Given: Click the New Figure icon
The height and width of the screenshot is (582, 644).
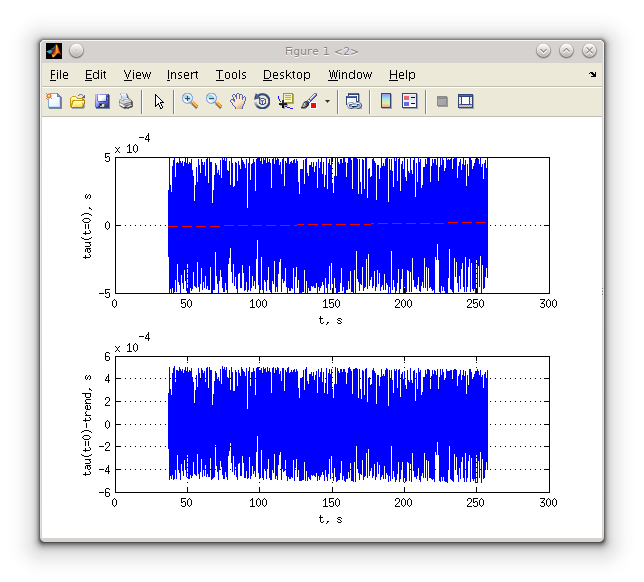Looking at the screenshot, I should pyautogui.click(x=54, y=101).
